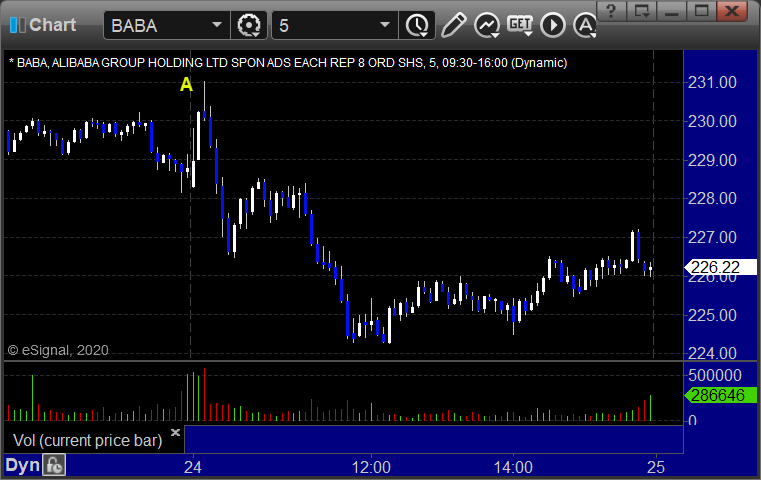Click the Chart window icon
The height and width of the screenshot is (480, 761).
point(17,25)
